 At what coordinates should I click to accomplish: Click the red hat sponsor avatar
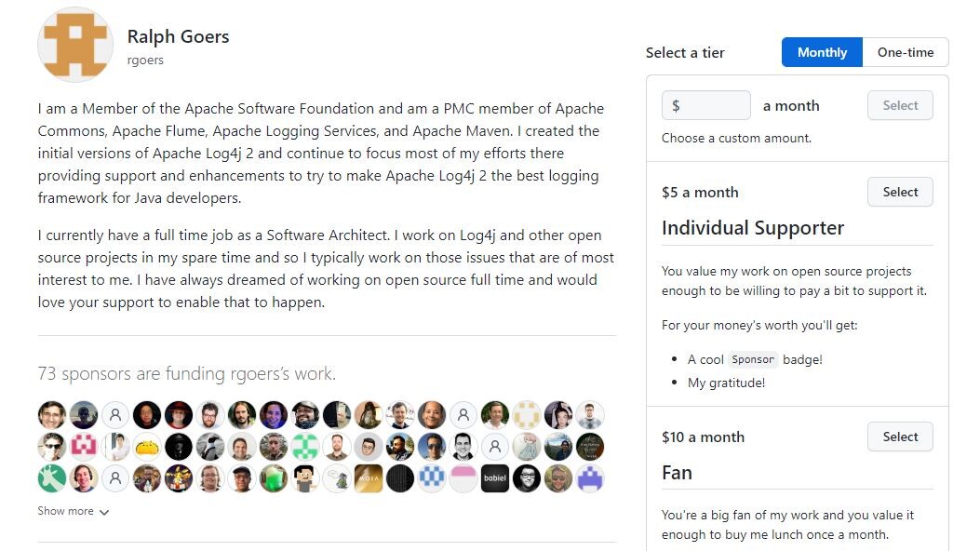179,415
